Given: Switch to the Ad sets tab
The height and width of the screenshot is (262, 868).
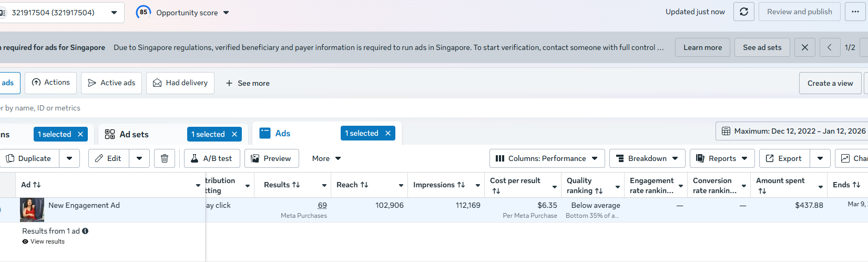Looking at the screenshot, I should [x=134, y=135].
